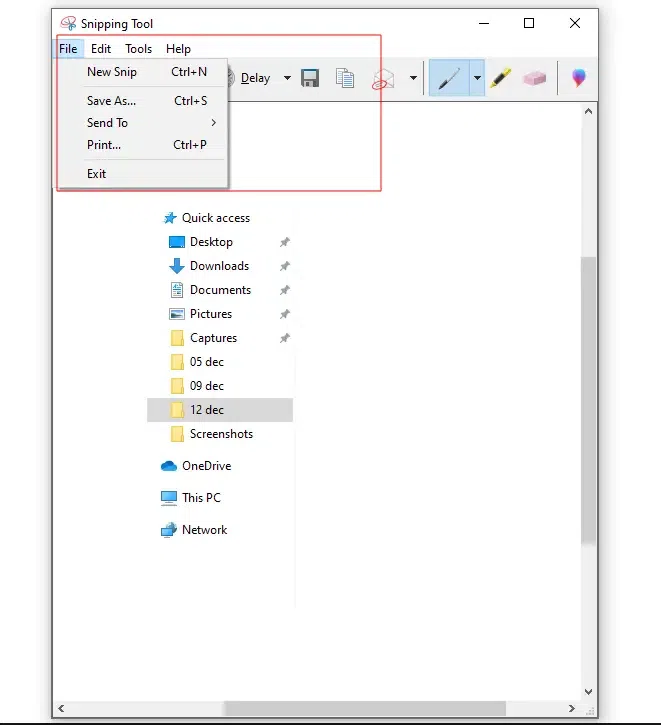Click the Snipping Tool scissors title icon

[68, 23]
